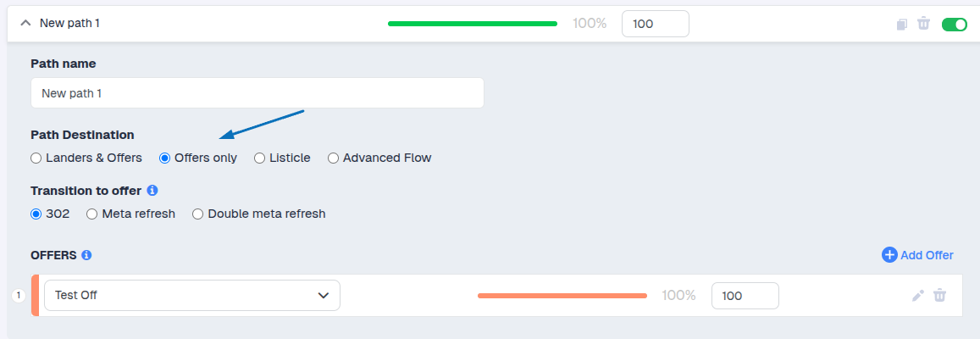
Task: Click the orange offer weight bar
Action: 562,295
